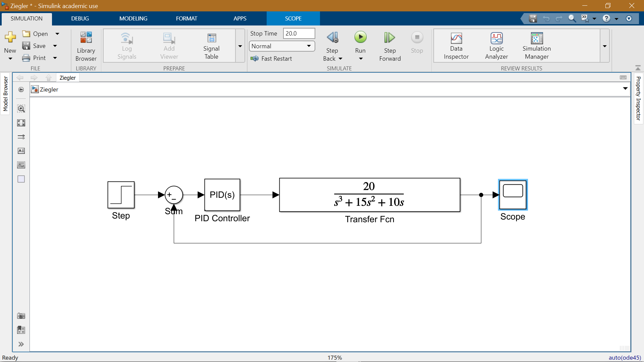
Task: Click the quick access Undo icon
Action: click(x=546, y=18)
